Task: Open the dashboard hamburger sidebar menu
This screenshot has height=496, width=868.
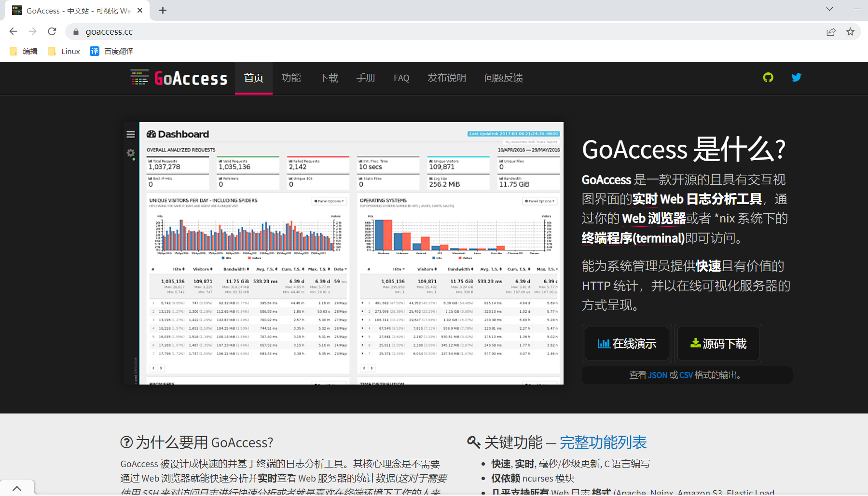Action: coord(130,135)
